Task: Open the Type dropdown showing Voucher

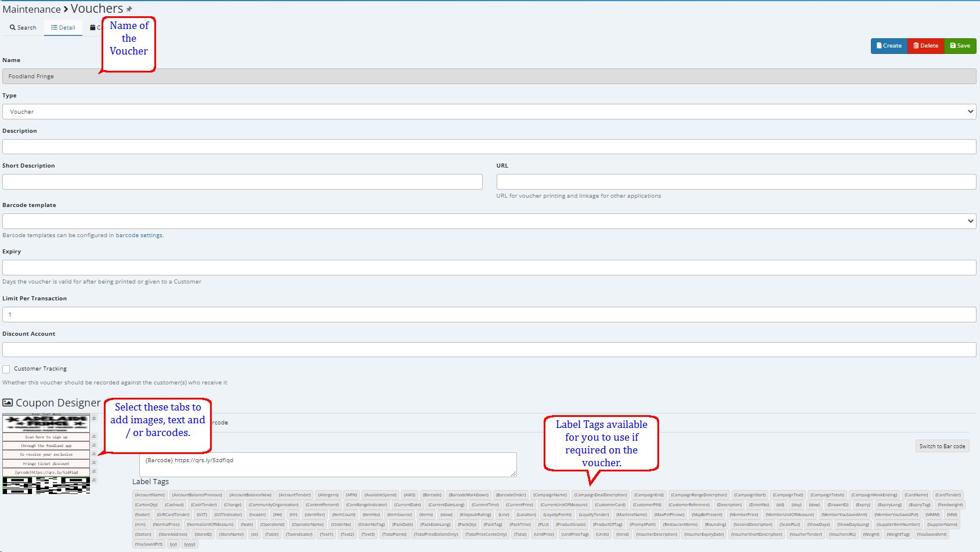Action: (x=489, y=111)
